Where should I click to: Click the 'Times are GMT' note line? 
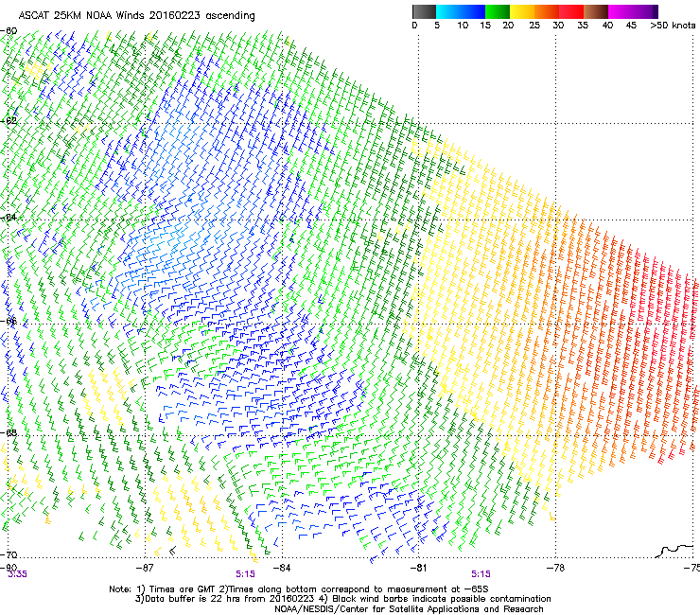[299, 589]
